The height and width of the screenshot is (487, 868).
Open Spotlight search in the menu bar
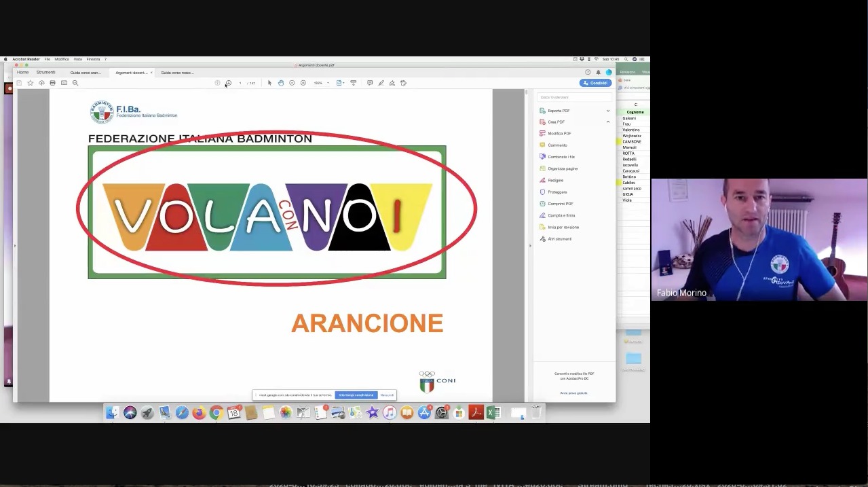pos(626,59)
